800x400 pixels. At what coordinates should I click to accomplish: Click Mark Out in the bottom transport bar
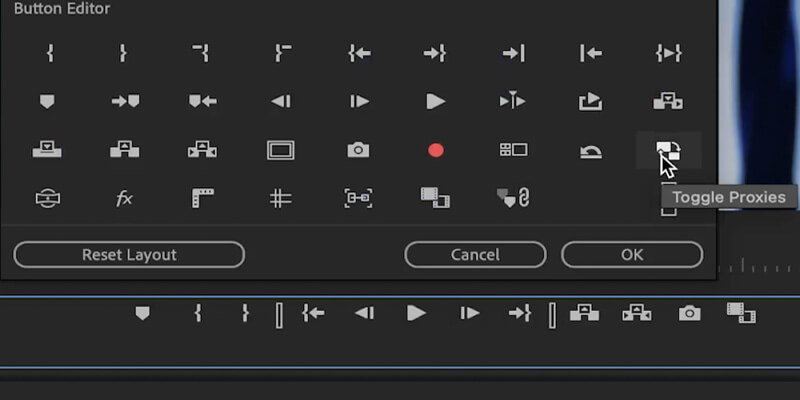pos(245,313)
